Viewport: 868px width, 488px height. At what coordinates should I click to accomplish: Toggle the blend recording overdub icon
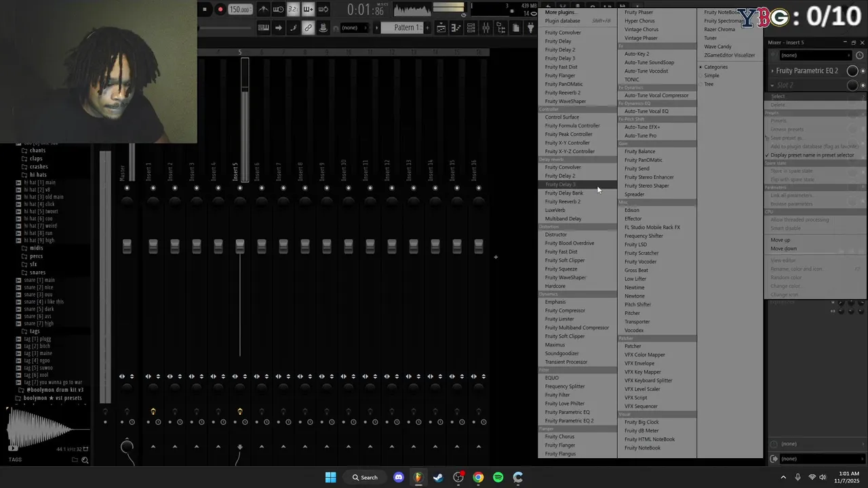click(x=308, y=9)
